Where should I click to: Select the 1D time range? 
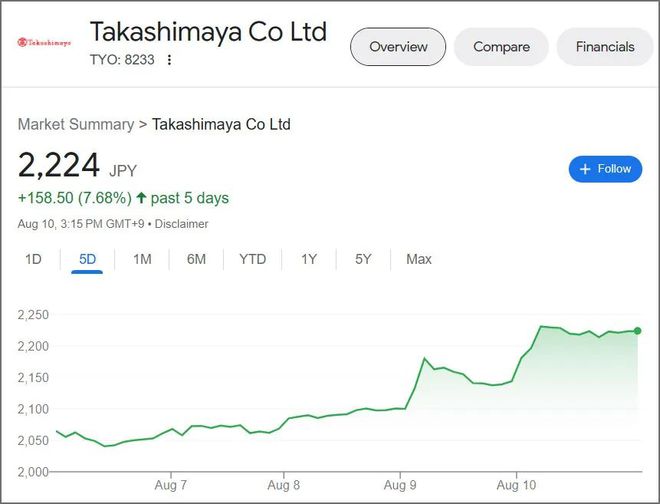point(33,259)
